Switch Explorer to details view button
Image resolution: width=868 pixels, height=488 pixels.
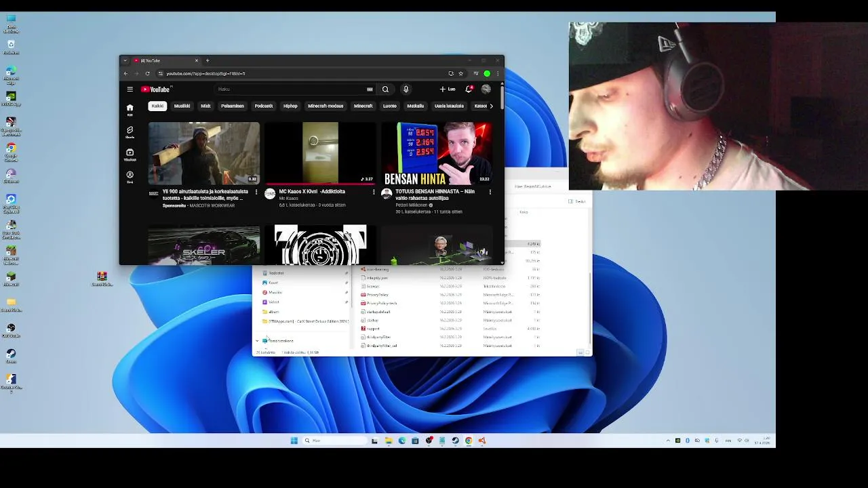(580, 352)
